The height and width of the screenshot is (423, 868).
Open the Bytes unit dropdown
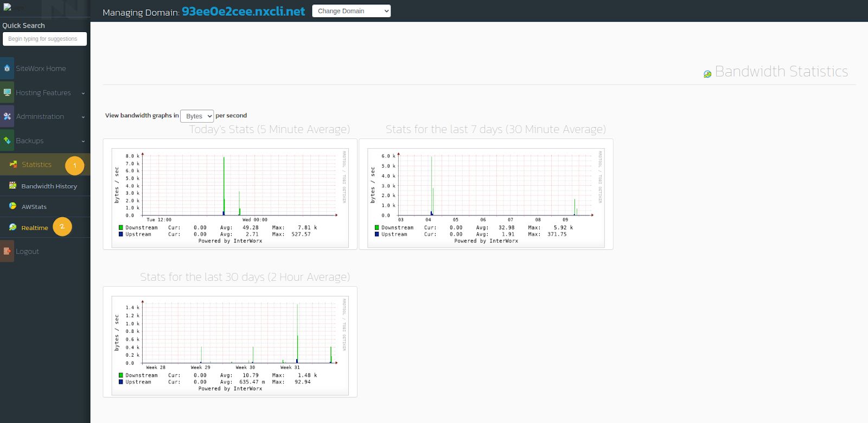pyautogui.click(x=197, y=116)
